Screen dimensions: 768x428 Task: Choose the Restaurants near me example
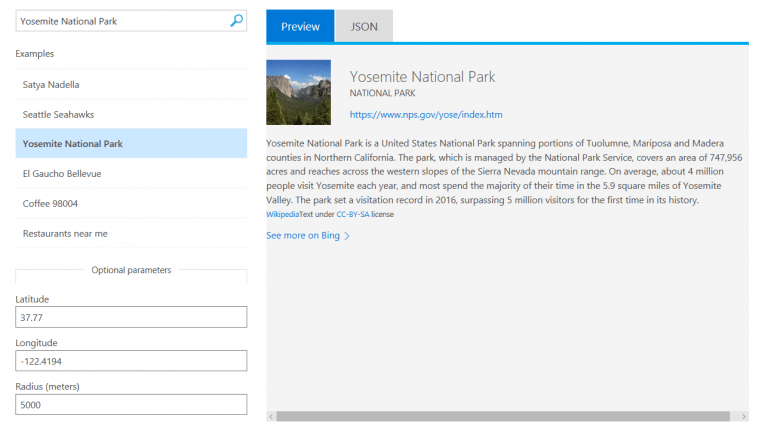pos(64,233)
